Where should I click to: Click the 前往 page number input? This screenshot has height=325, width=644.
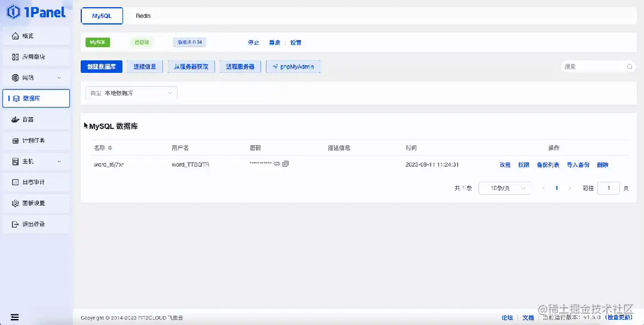click(x=608, y=188)
